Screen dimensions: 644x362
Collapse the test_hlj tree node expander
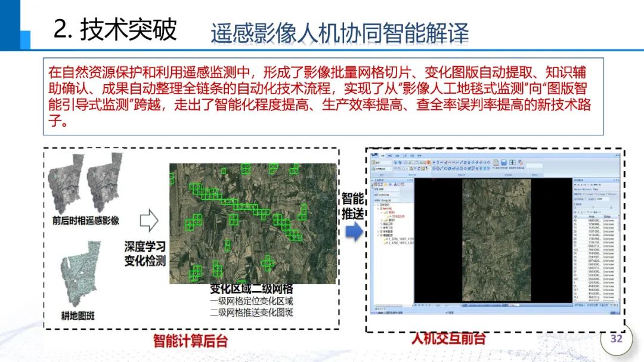pyautogui.click(x=378, y=209)
